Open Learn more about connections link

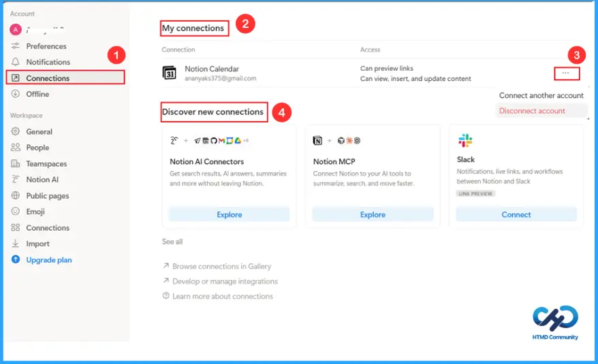click(x=222, y=296)
